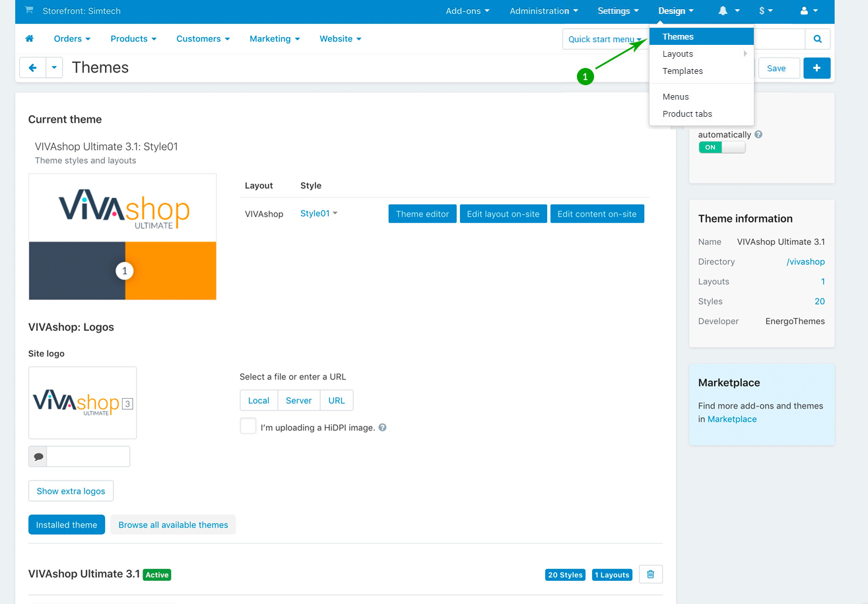Expand the Marketing menu
868x604 pixels.
click(275, 39)
